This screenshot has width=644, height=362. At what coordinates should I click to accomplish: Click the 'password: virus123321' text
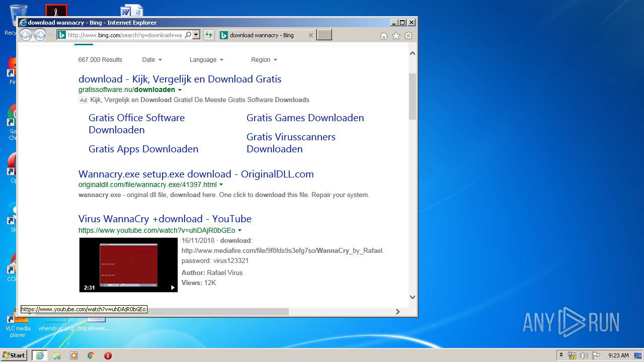tap(215, 260)
